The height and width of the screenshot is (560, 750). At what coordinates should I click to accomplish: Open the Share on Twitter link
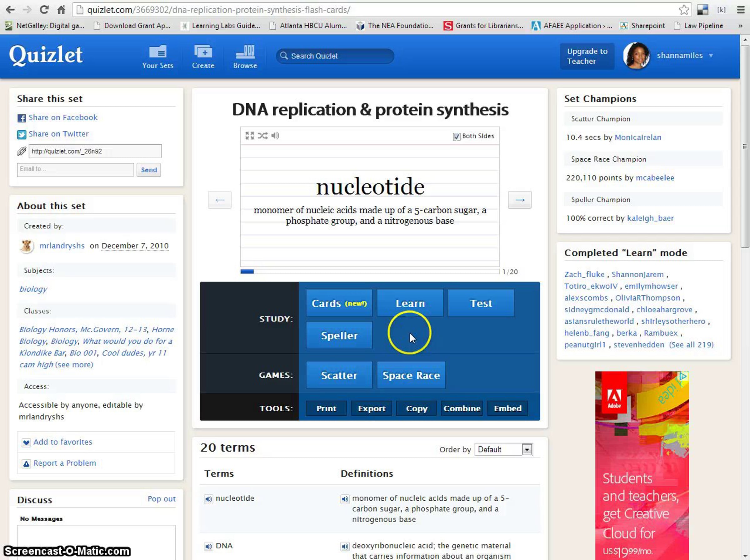[59, 134]
